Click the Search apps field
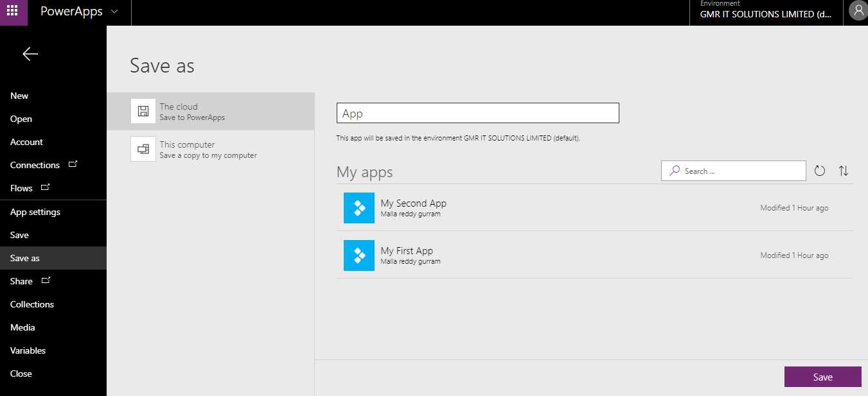This screenshot has width=868, height=396. [x=733, y=171]
